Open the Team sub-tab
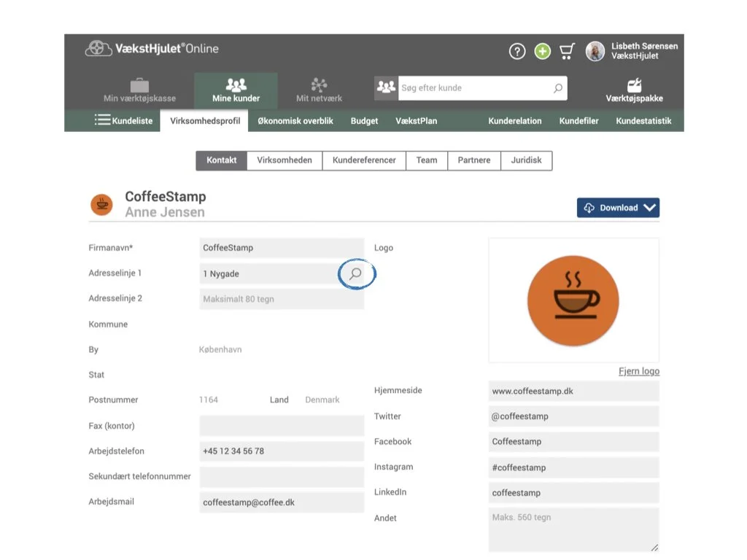The image size is (747, 560). (427, 160)
